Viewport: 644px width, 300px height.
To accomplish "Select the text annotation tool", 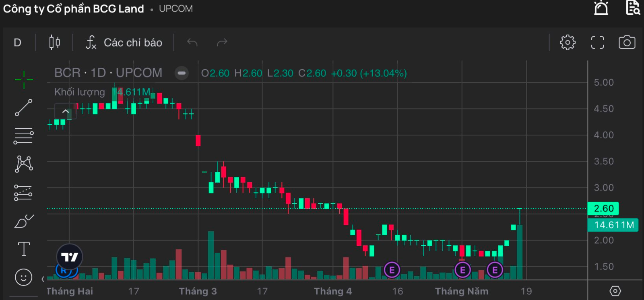I will coord(24,249).
